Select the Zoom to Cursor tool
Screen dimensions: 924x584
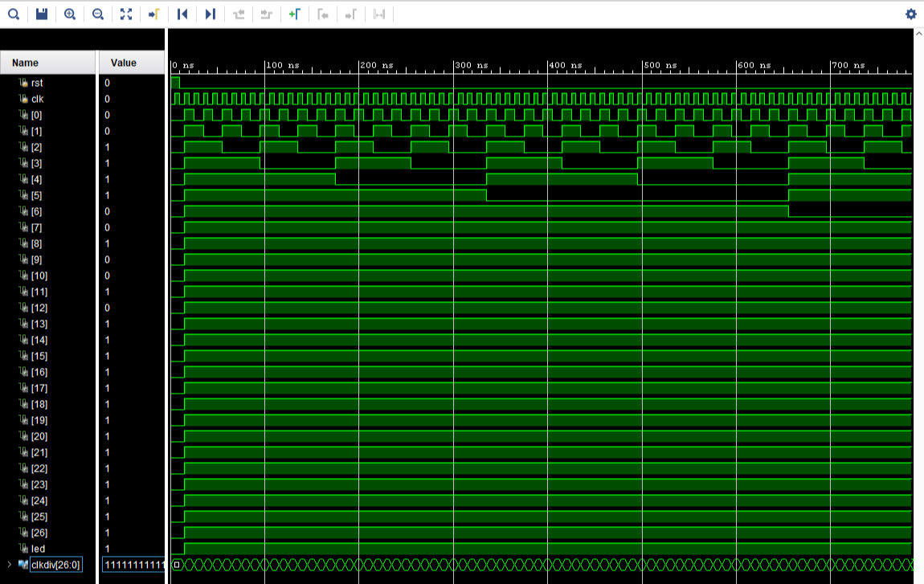pos(153,14)
